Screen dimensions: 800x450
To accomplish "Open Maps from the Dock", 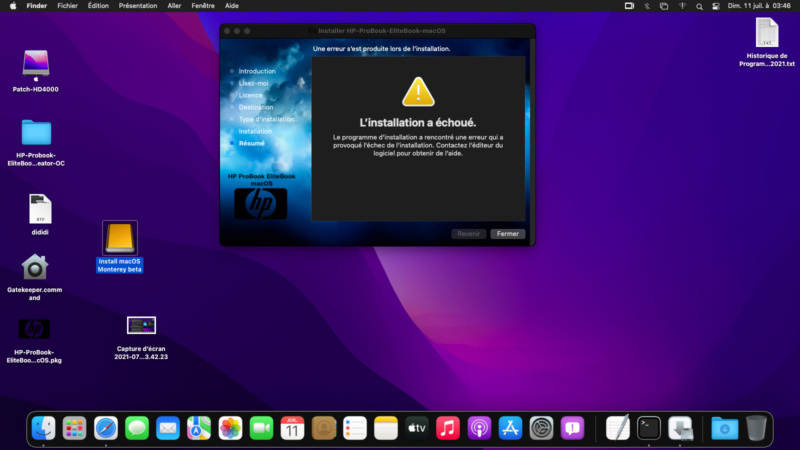I will 199,428.
